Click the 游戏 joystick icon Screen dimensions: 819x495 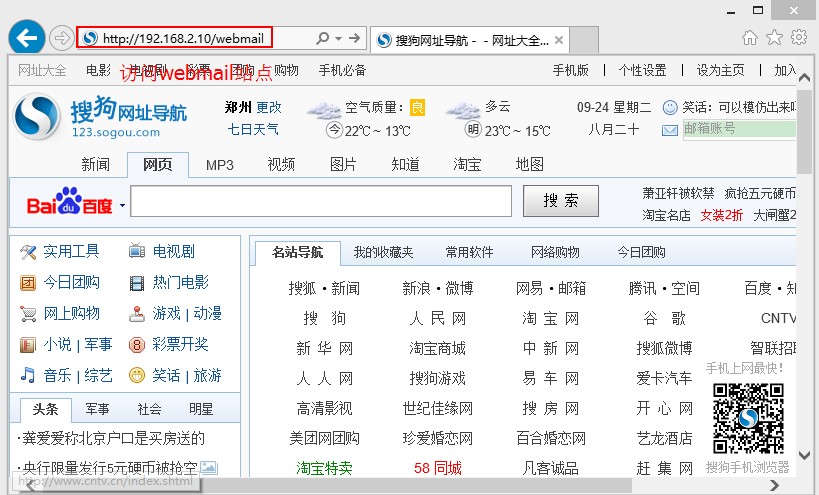point(137,314)
